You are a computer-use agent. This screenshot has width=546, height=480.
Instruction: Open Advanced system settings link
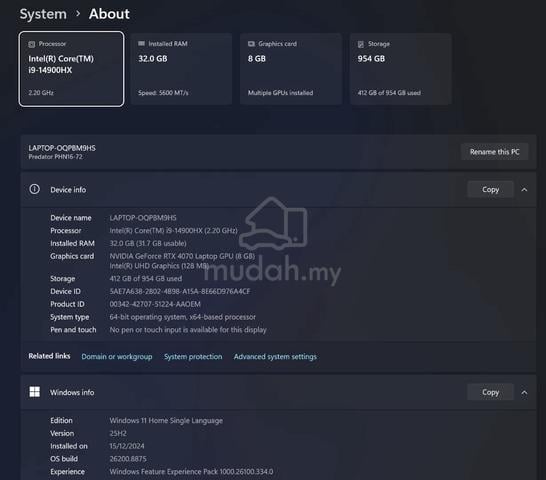tap(275, 357)
